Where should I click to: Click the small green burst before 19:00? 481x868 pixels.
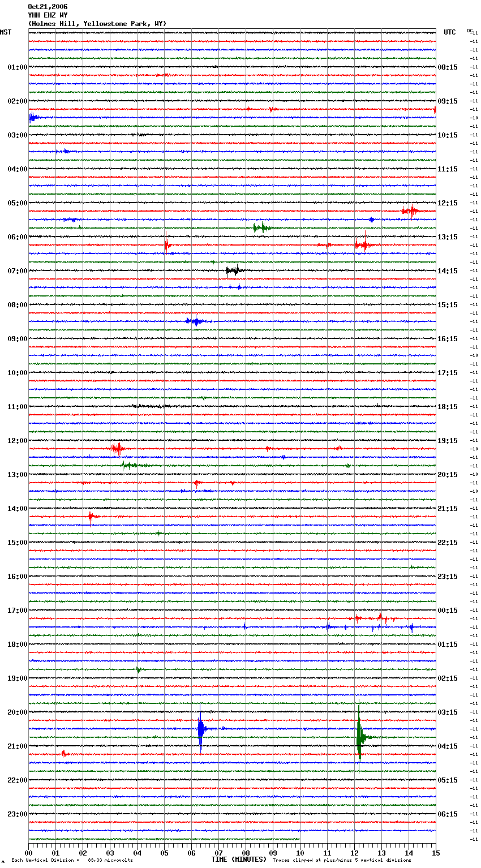click(139, 669)
